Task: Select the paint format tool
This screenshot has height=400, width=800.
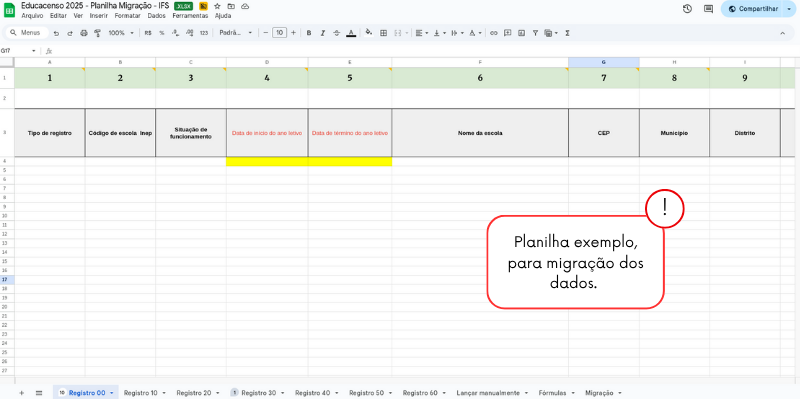Action: click(x=97, y=33)
